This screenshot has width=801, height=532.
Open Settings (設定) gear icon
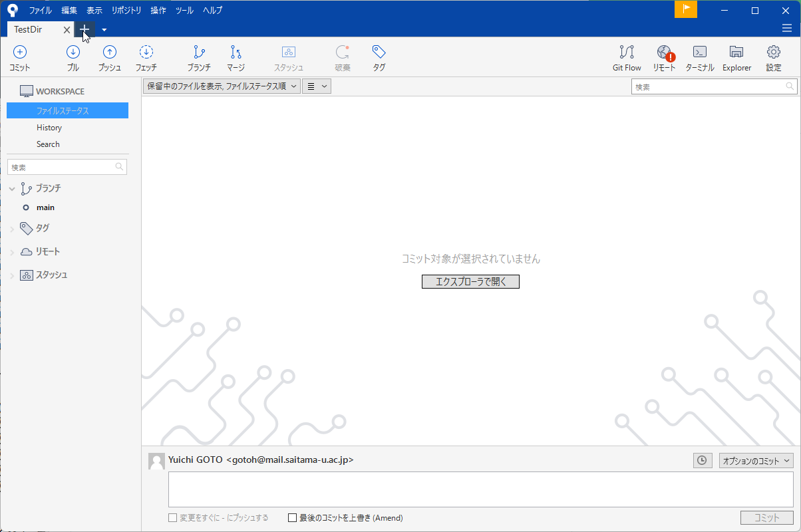click(773, 52)
